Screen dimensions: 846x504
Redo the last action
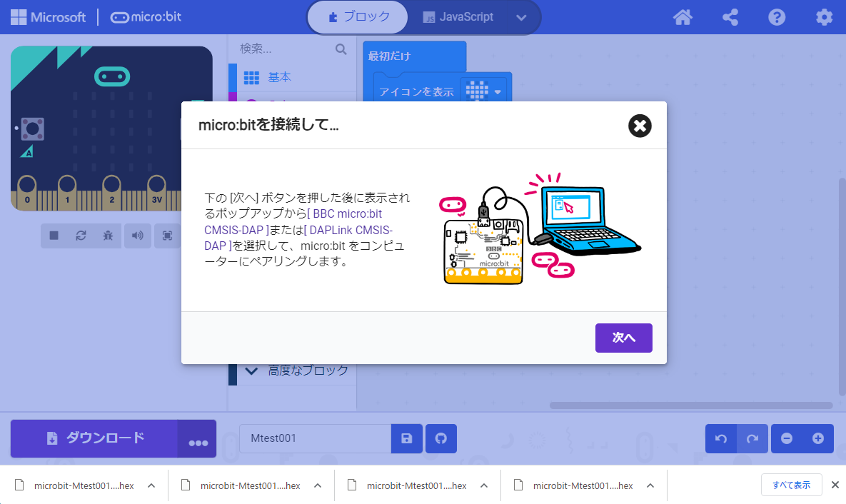pyautogui.click(x=752, y=438)
